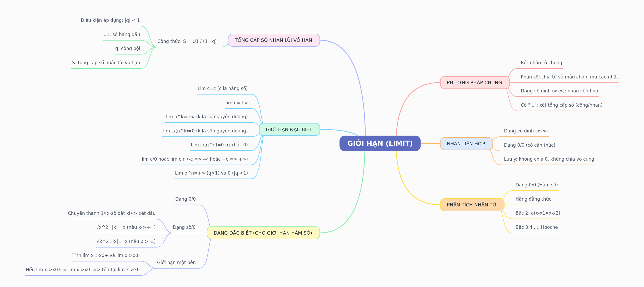Select the NHÂN LIÊN HỢP node
The height and width of the screenshot is (287, 644).
click(466, 144)
